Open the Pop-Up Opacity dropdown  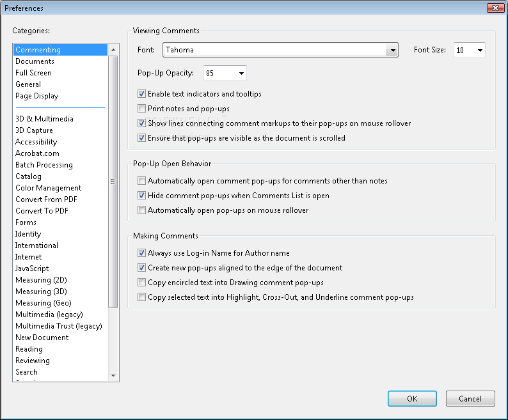[x=225, y=73]
